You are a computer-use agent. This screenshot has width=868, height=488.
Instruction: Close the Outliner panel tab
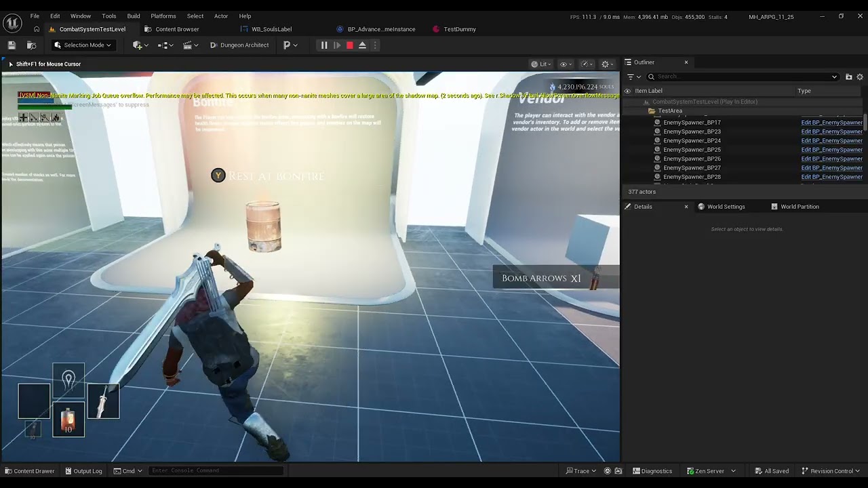tap(686, 62)
